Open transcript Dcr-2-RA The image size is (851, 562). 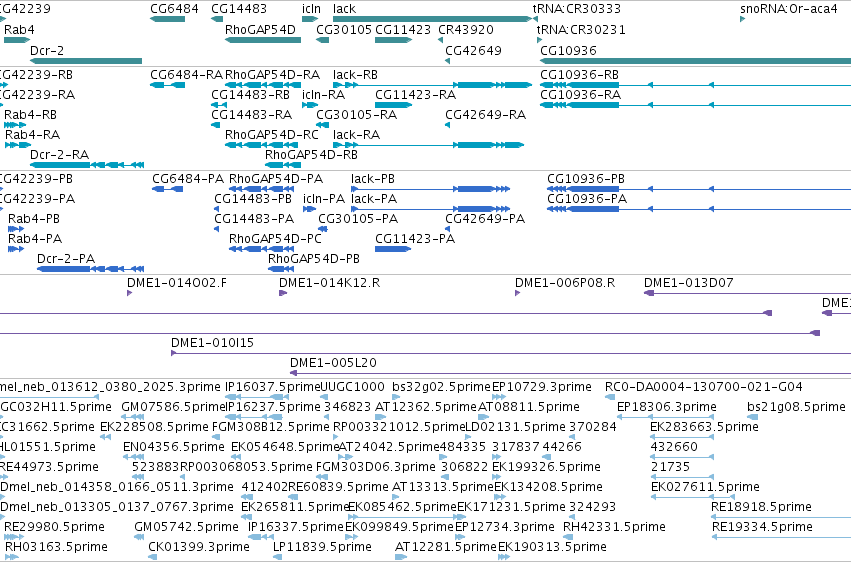(x=87, y=165)
